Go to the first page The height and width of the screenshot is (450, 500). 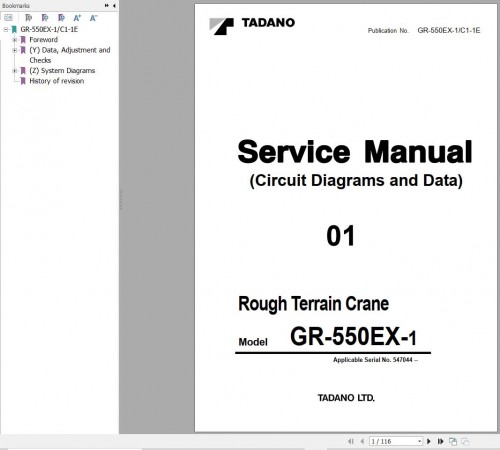351,441
